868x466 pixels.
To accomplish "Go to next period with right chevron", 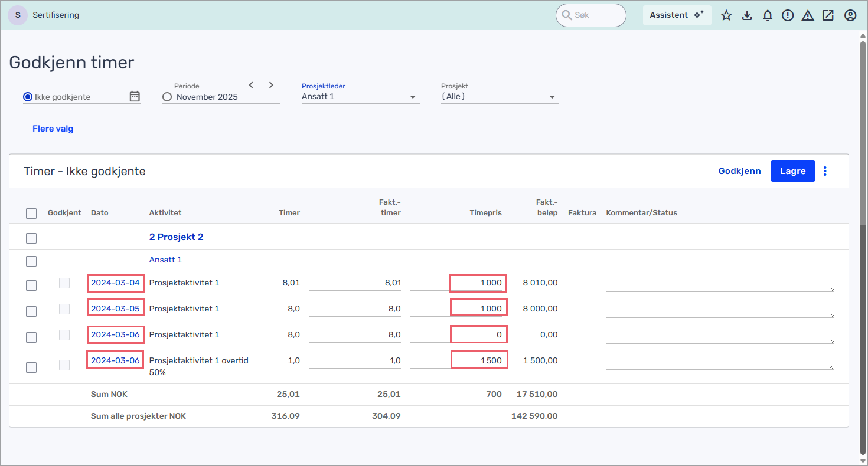I will [x=271, y=85].
